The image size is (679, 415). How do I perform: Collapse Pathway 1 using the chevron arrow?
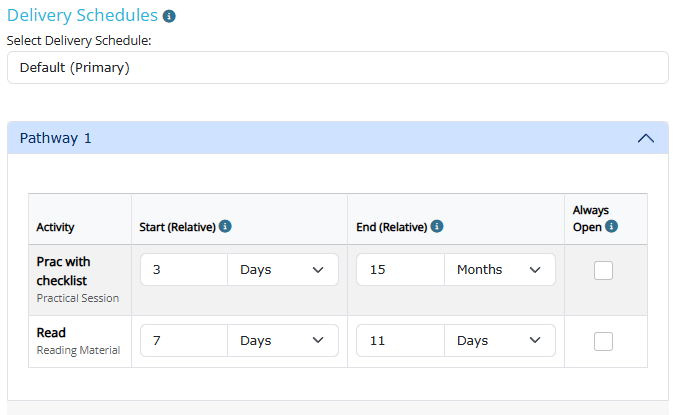point(646,139)
